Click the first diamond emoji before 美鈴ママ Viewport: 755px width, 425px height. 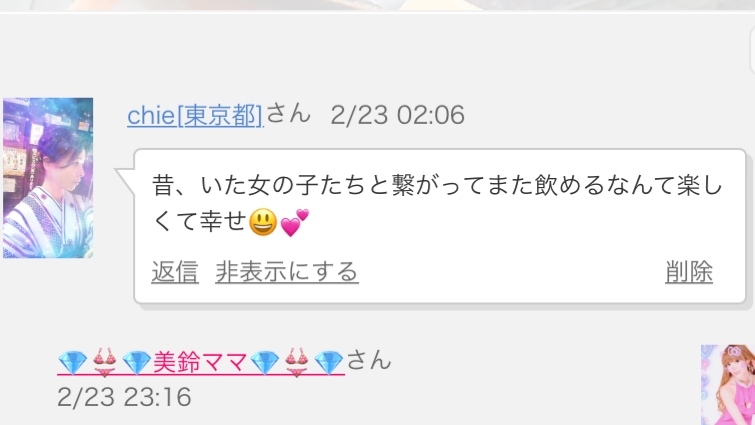pyautogui.click(x=72, y=362)
